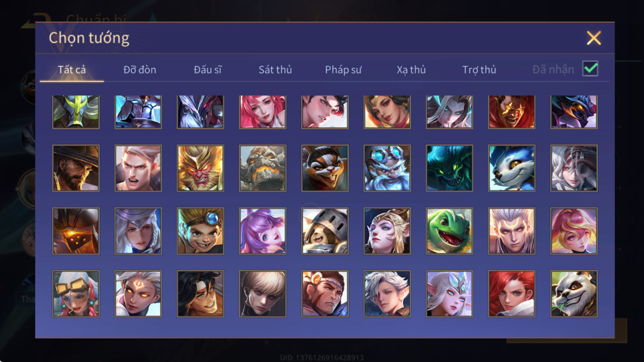Filter heroes by Xạ thủ
This screenshot has height=362, width=644.
[411, 70]
